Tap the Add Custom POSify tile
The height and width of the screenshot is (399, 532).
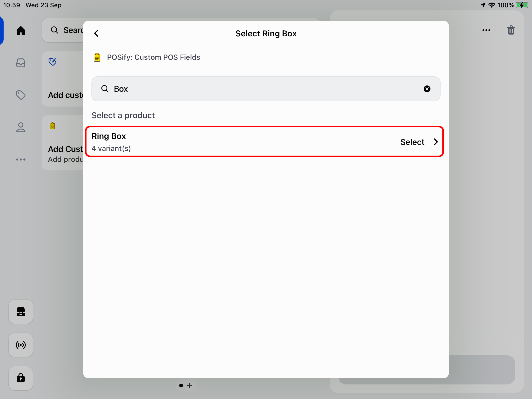63,143
